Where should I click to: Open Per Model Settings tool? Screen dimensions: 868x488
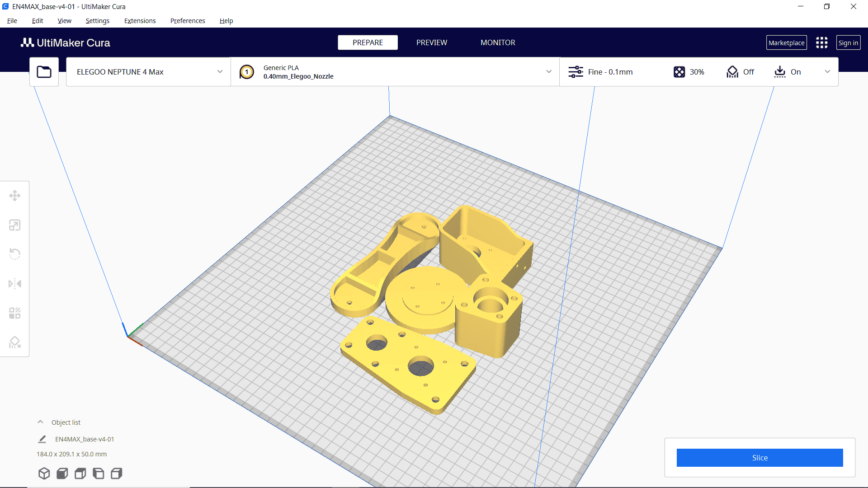click(14, 313)
